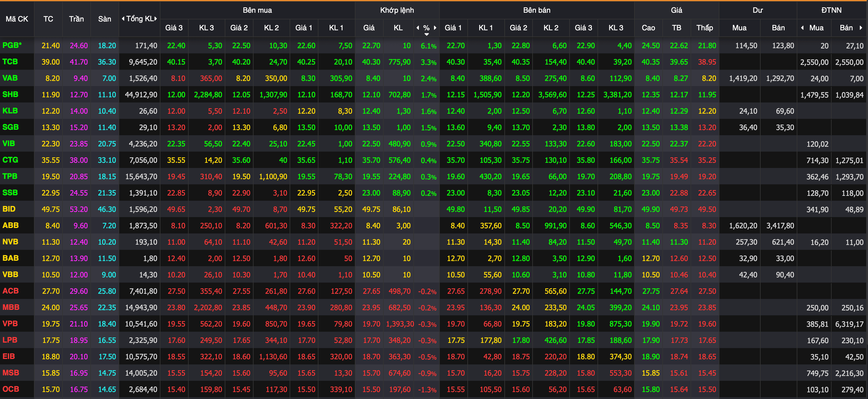Open the MSB stock symbol
868x399 pixels.
click(x=11, y=372)
